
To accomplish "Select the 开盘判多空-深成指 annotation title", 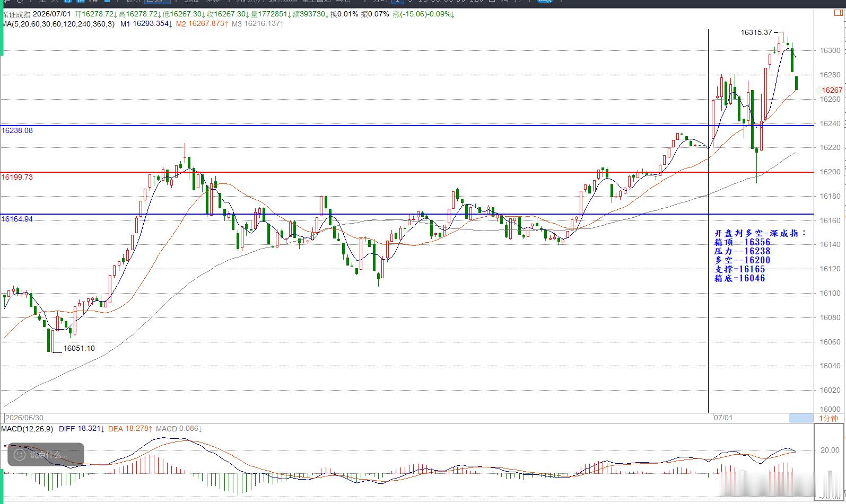I will point(761,233).
